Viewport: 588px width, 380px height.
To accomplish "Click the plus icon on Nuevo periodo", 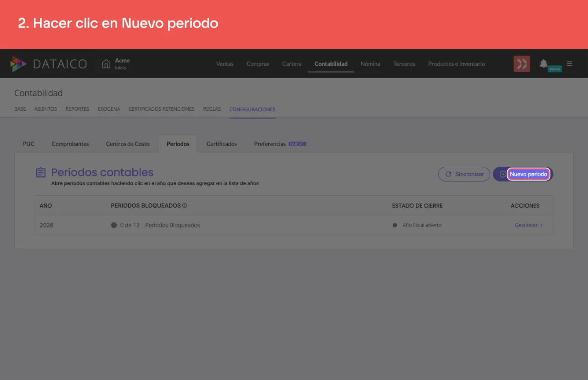I will tap(503, 174).
